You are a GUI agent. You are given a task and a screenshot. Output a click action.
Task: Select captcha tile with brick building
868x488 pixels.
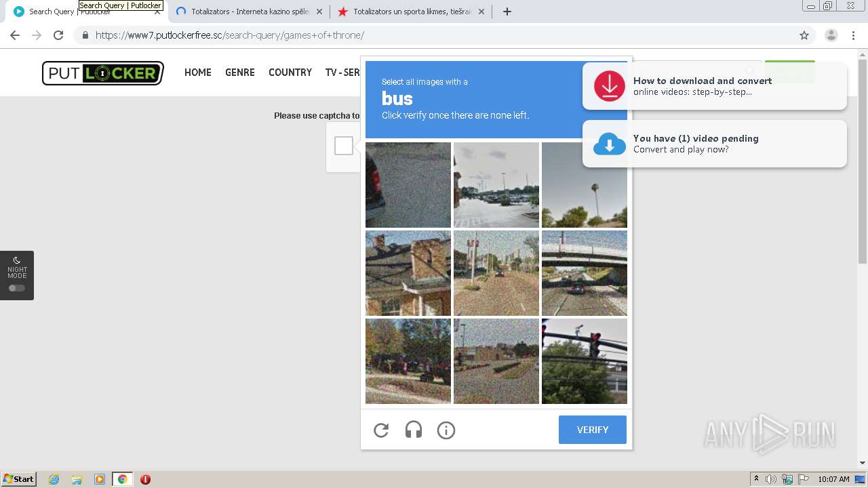click(x=408, y=273)
